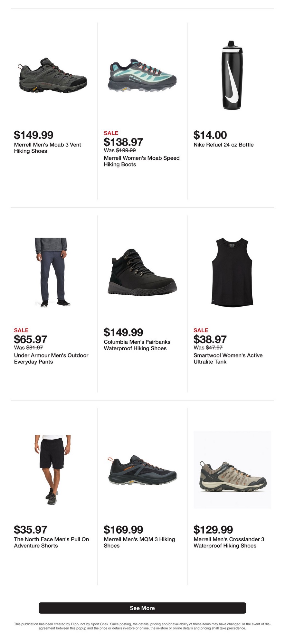This screenshot has height=644, width=285.
Task: Click the North Face Adventure Shorts photo
Action: point(52,469)
